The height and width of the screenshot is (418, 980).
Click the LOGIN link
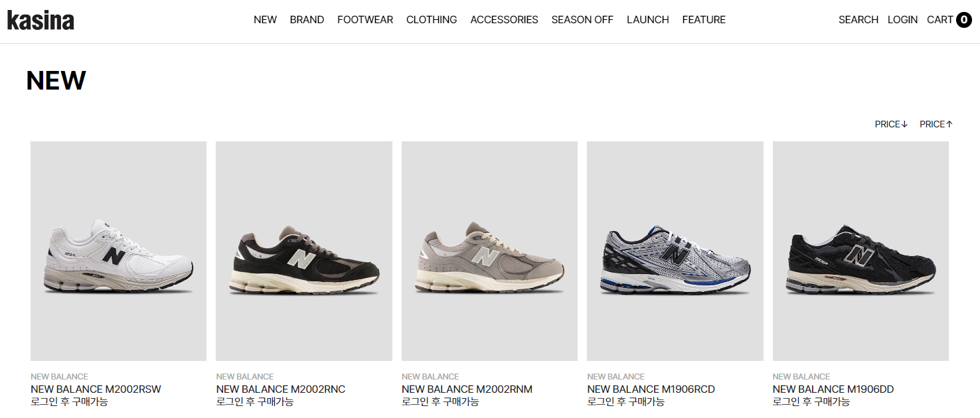[902, 20]
